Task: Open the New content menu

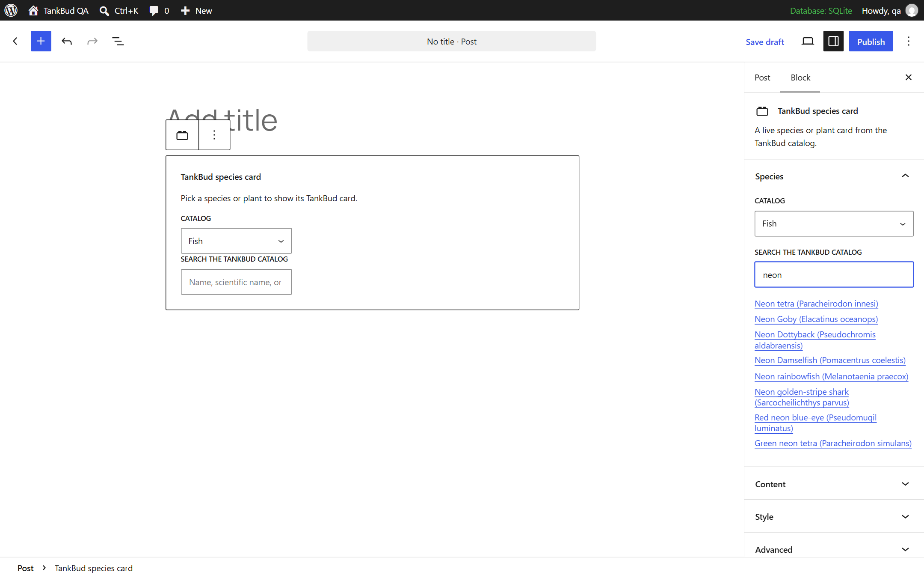Action: pos(196,10)
